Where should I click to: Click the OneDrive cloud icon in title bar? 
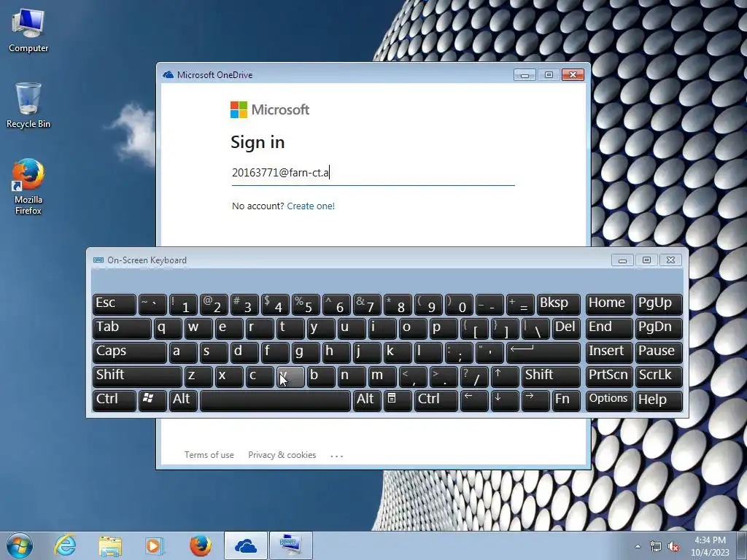[x=169, y=75]
